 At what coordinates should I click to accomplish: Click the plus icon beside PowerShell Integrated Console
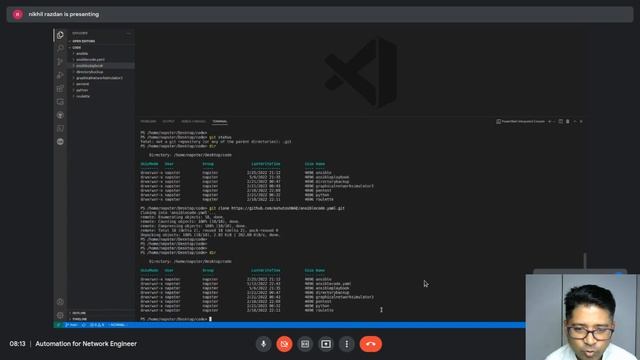[x=549, y=121]
